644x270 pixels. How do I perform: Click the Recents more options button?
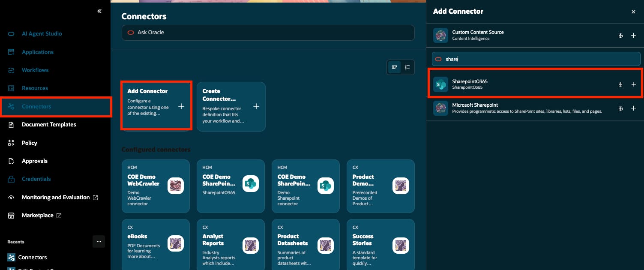[99, 242]
